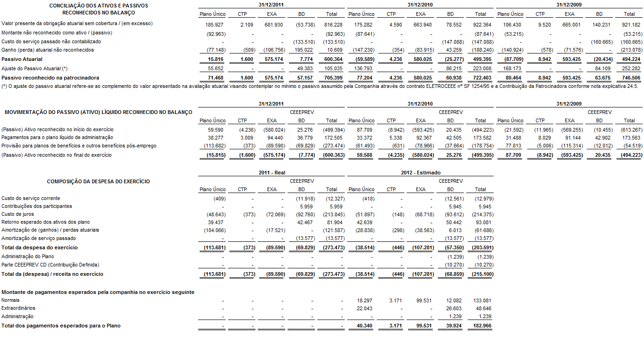
Task: Select the '2012 - Estimado' column header
Action: pos(421,173)
